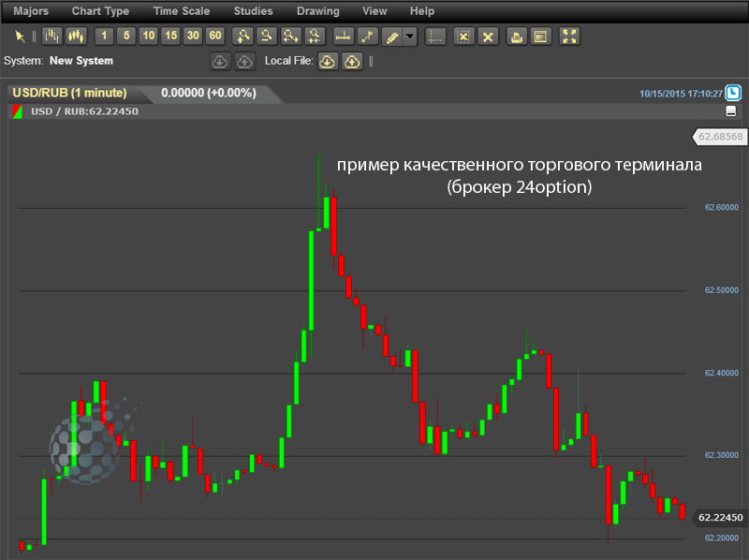Click the zoom out magnifier icon
Viewport: 749px width, 560px height.
click(267, 37)
